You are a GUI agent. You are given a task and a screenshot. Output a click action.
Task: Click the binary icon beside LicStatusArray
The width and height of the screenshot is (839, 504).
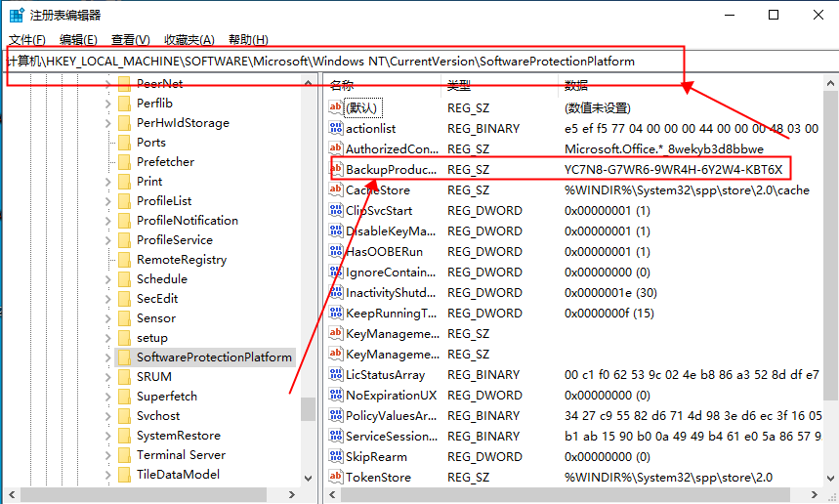click(337, 375)
